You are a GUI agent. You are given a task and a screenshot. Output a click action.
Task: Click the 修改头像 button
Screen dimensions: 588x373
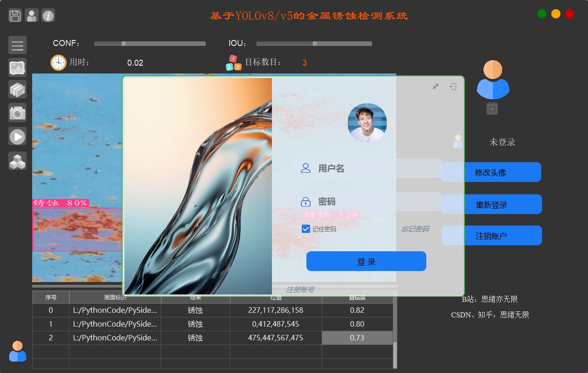click(x=491, y=172)
